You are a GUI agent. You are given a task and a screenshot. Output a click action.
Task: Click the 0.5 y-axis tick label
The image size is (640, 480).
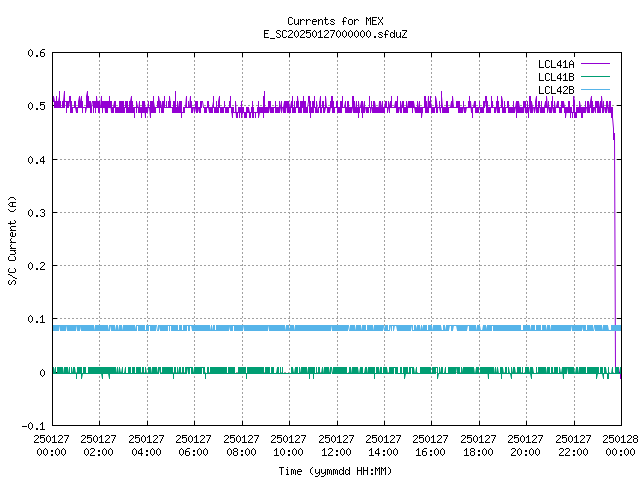36,106
